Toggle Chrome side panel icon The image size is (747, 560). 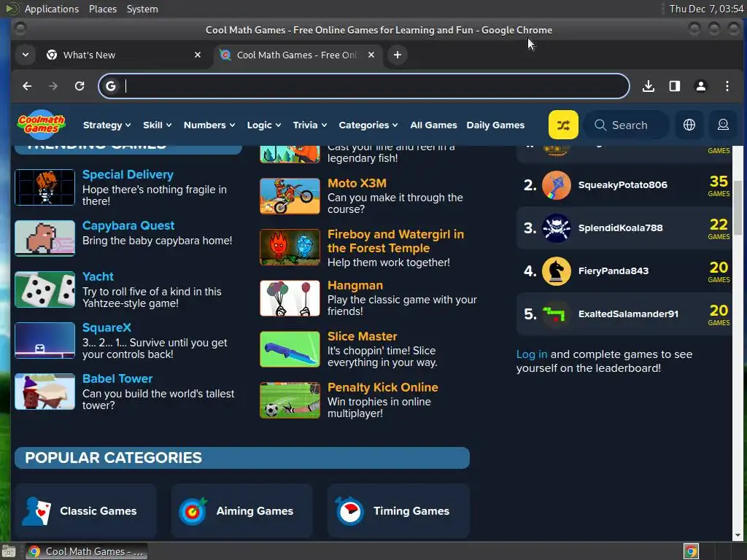tap(675, 86)
